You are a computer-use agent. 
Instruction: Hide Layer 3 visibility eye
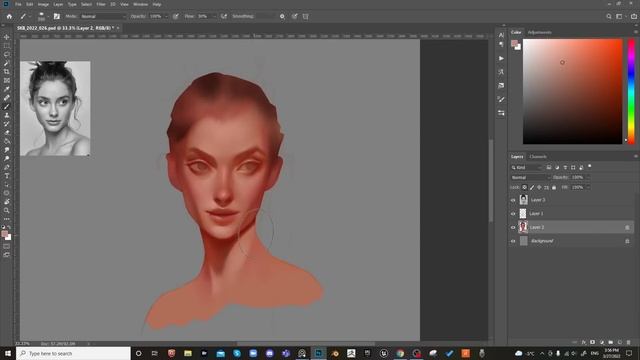click(x=513, y=200)
